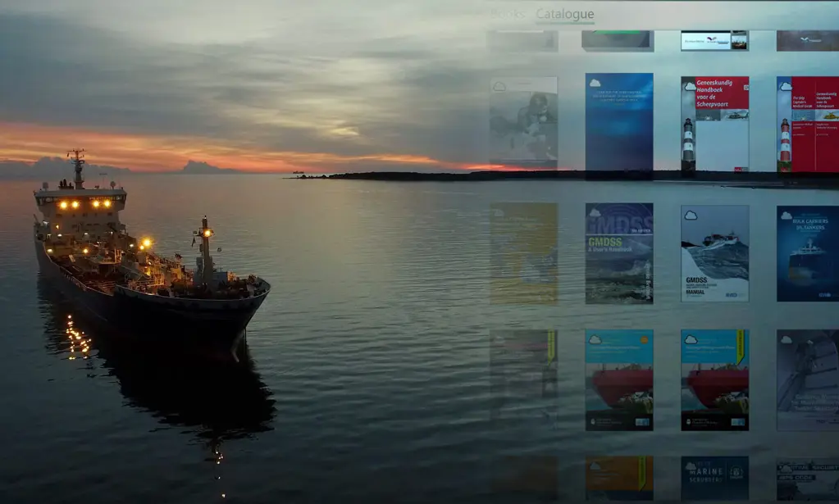Tap cloud icon on Marine Scrubbers cover
This screenshot has height=504, width=839.
coord(690,465)
